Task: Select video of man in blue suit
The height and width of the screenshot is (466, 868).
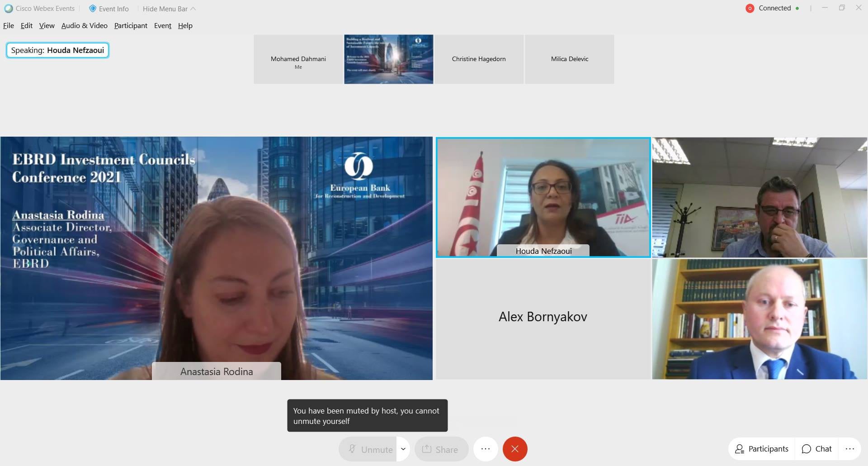Action: click(x=759, y=319)
